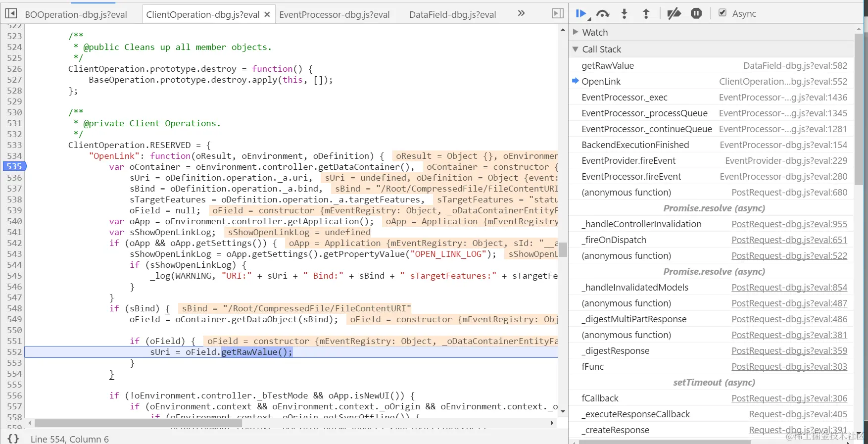Open PostRequest-dbg.js?eval:680 link

point(789,193)
